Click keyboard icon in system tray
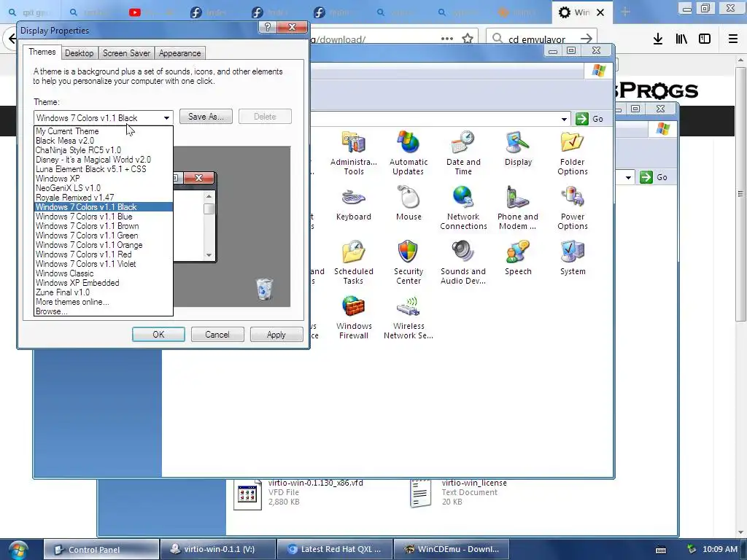Screen dimensions: 747x560 coord(661,550)
